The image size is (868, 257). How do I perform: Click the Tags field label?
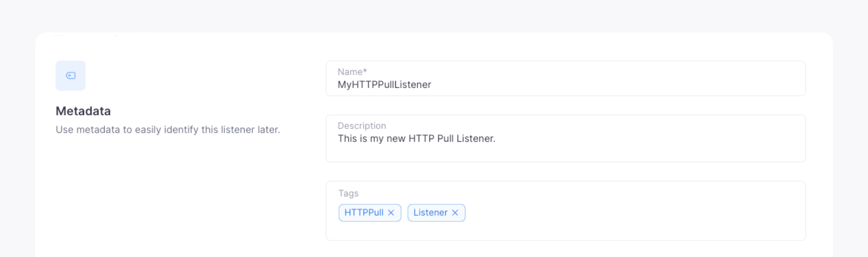(x=348, y=193)
